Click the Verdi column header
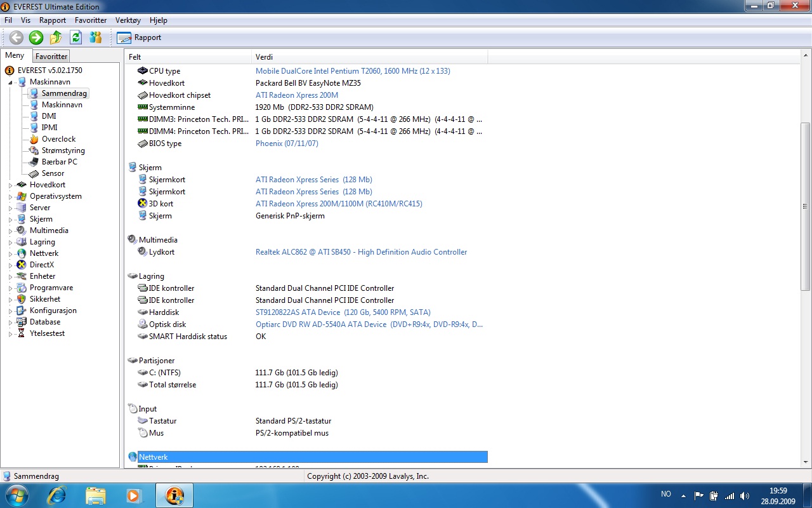 369,57
